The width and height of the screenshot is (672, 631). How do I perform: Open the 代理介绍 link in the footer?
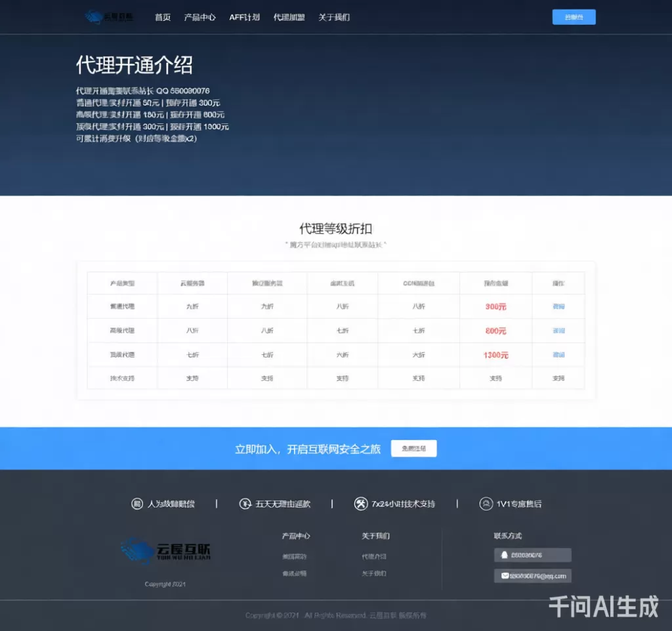(373, 556)
